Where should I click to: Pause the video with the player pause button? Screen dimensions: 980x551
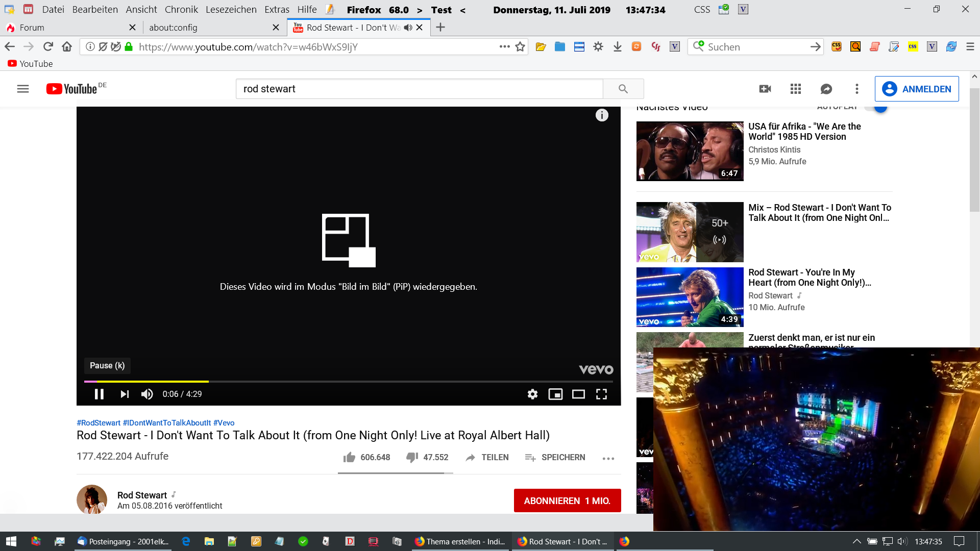99,394
